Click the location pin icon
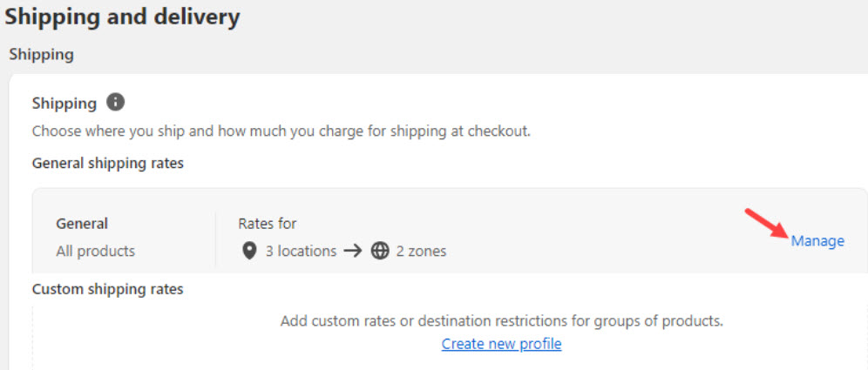The width and height of the screenshot is (868, 370). click(x=249, y=251)
